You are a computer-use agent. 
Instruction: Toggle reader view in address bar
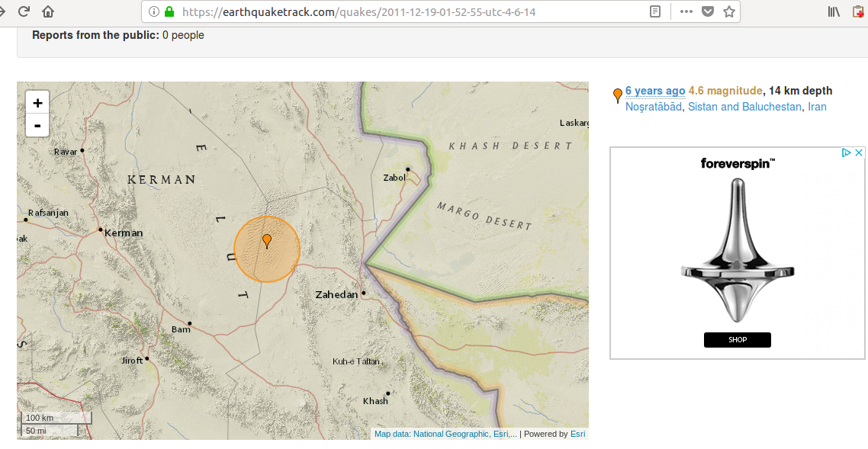[654, 11]
